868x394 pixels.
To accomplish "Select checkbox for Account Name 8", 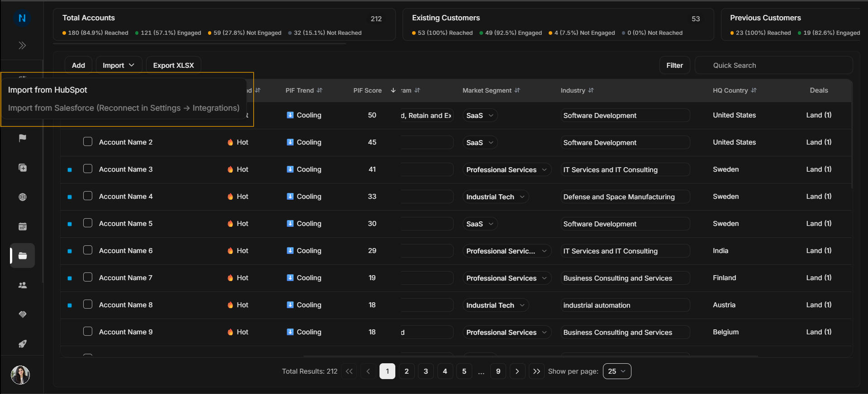I will point(88,304).
